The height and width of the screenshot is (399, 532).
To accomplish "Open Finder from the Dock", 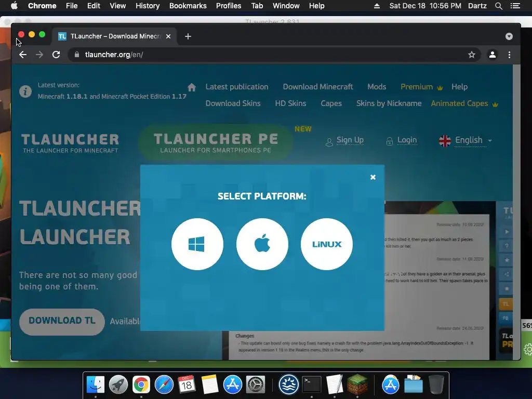I will pyautogui.click(x=96, y=384).
